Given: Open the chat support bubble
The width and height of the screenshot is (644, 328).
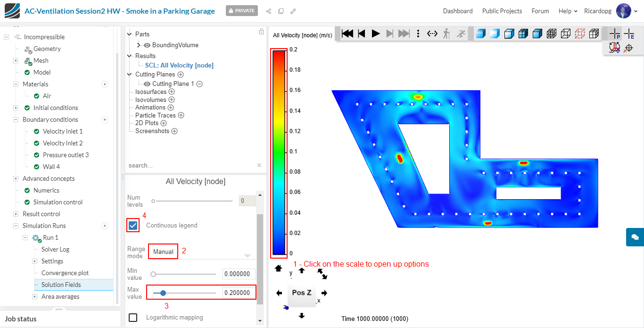Looking at the screenshot, I should (635, 237).
